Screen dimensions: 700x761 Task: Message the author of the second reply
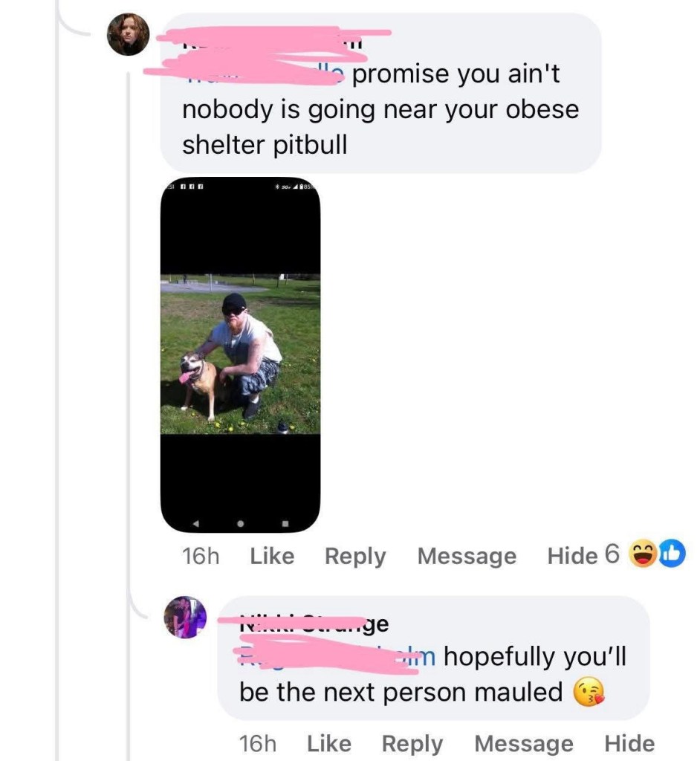click(x=524, y=745)
